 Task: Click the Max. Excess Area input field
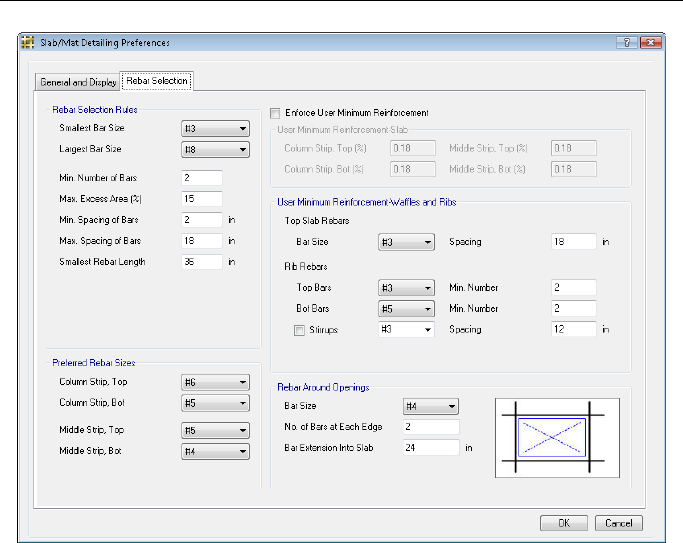(x=201, y=199)
